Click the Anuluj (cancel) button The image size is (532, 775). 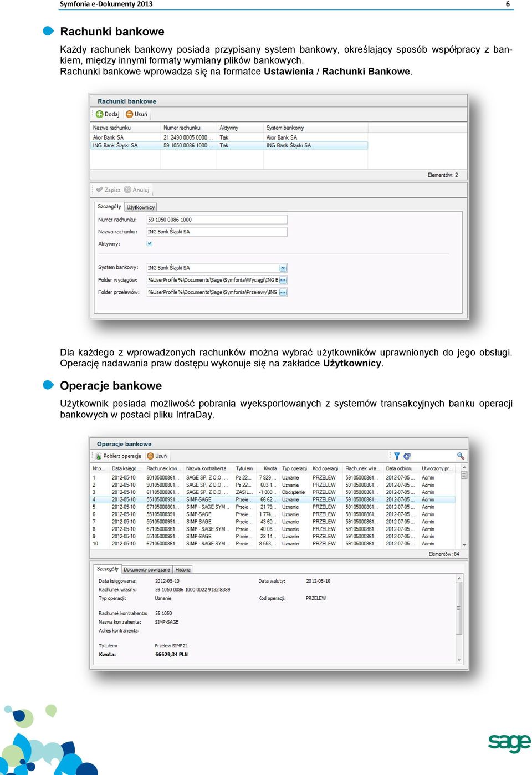[x=137, y=190]
